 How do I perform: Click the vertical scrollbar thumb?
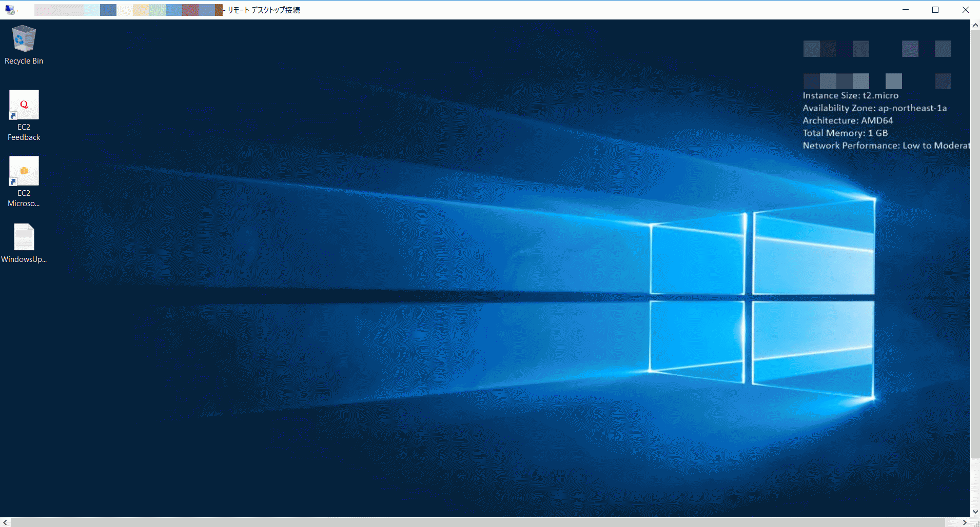pos(975,244)
